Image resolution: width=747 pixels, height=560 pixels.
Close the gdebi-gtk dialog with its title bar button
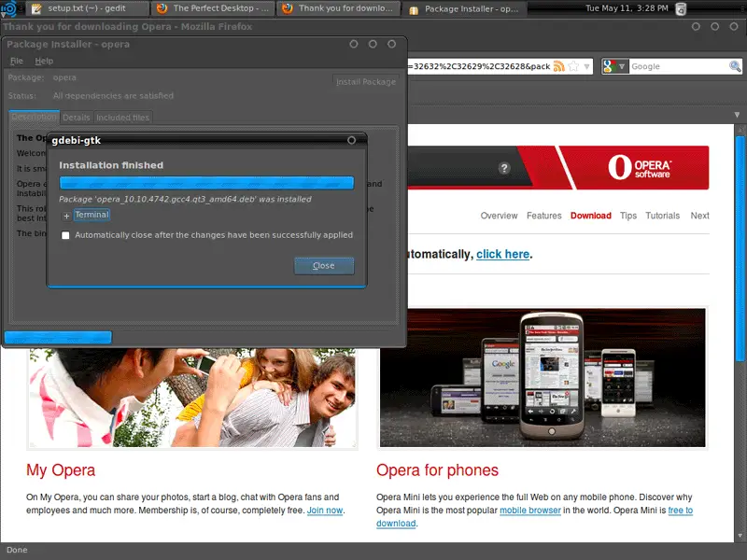pyautogui.click(x=352, y=140)
